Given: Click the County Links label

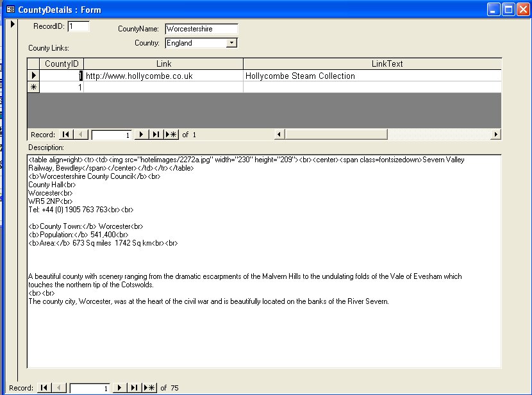Looking at the screenshot, I should (49, 48).
